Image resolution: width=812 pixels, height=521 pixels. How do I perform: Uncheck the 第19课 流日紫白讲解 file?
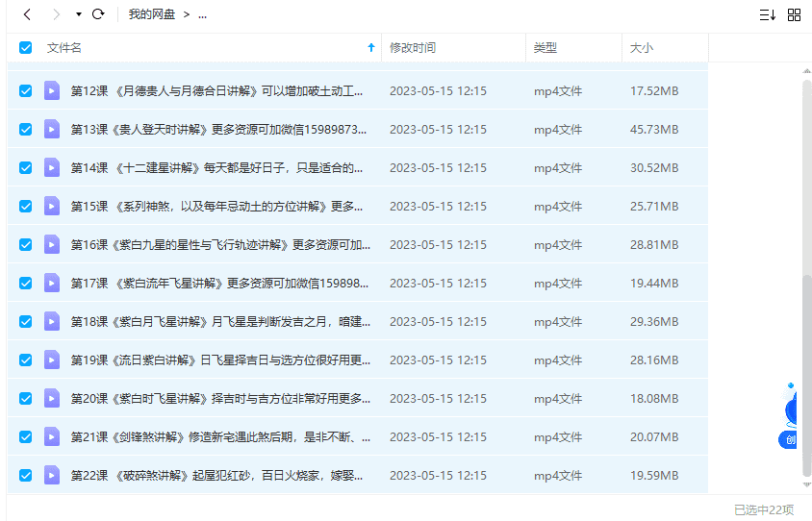pos(26,360)
